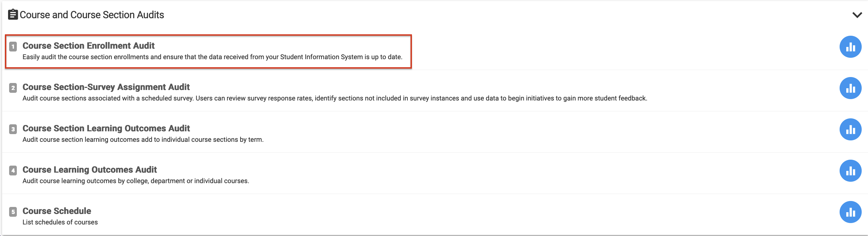
Task: Open the Course Schedule report title
Action: (57, 211)
